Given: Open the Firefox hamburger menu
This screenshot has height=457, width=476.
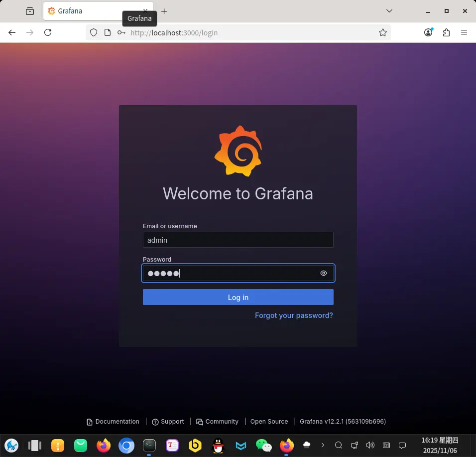Looking at the screenshot, I should (464, 32).
